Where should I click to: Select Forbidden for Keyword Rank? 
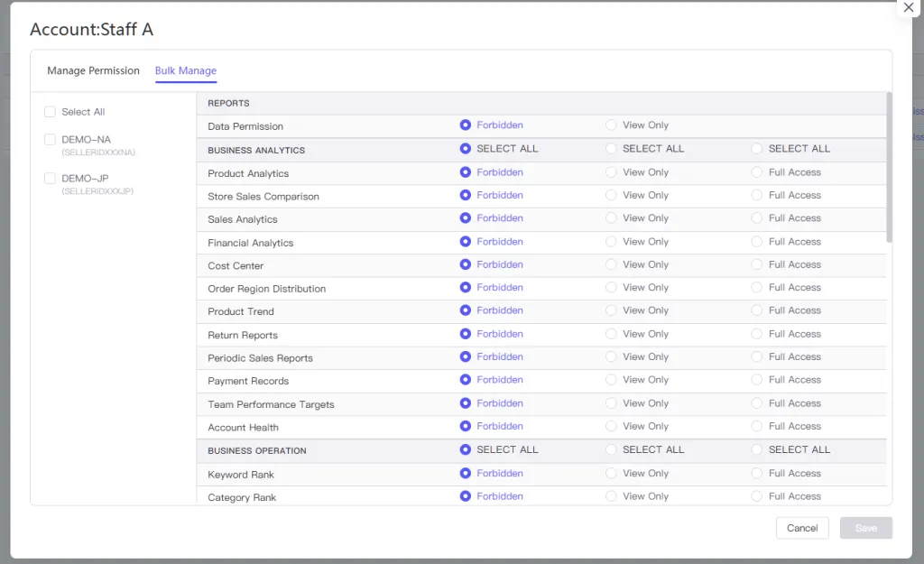point(466,473)
